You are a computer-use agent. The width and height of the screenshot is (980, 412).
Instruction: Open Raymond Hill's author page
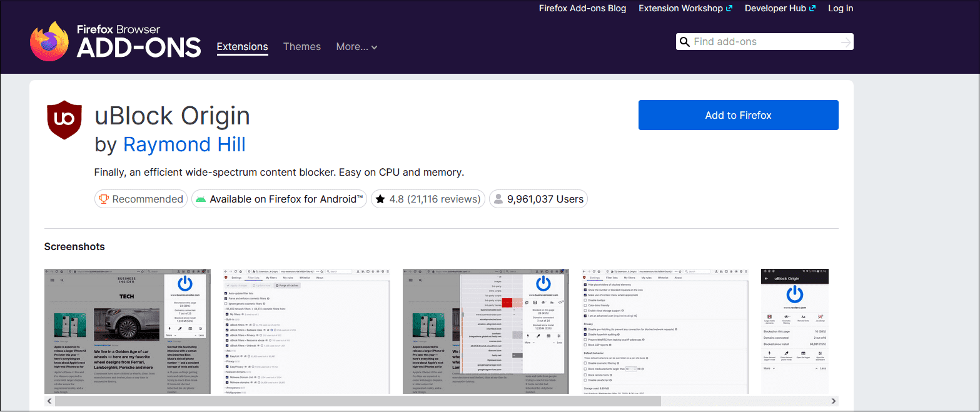pyautogui.click(x=184, y=144)
